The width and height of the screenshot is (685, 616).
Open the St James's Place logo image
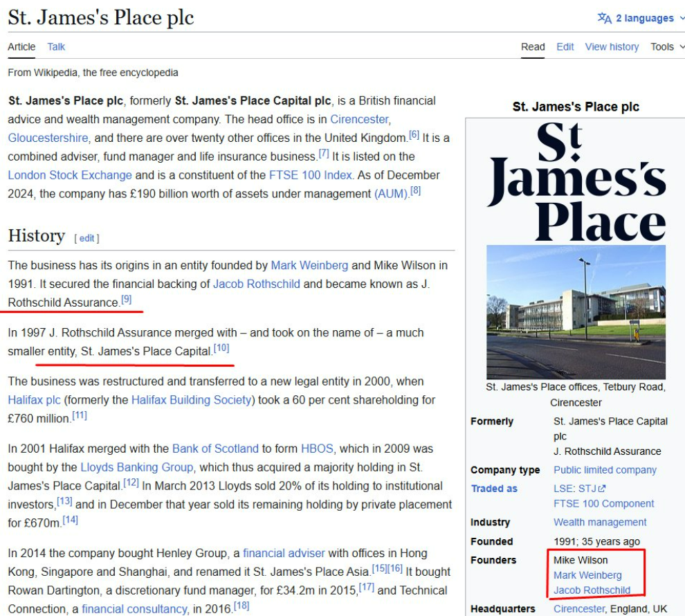[x=576, y=181]
